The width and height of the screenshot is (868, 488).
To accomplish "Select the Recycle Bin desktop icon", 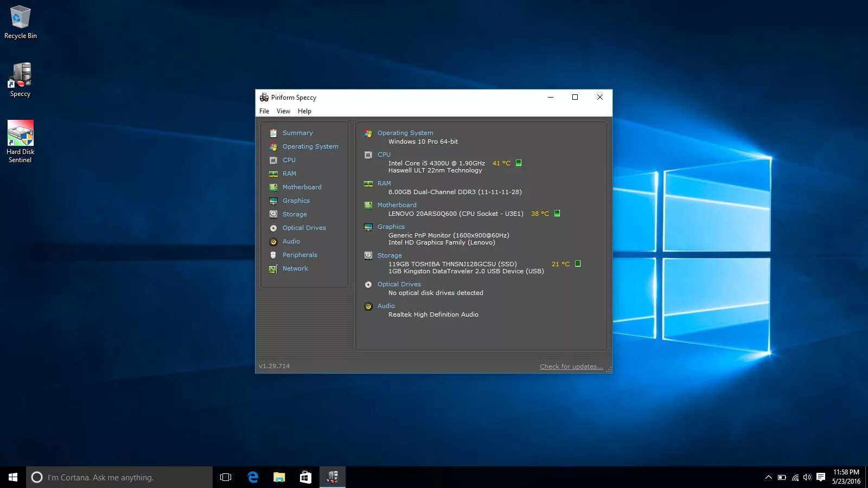I will (21, 22).
